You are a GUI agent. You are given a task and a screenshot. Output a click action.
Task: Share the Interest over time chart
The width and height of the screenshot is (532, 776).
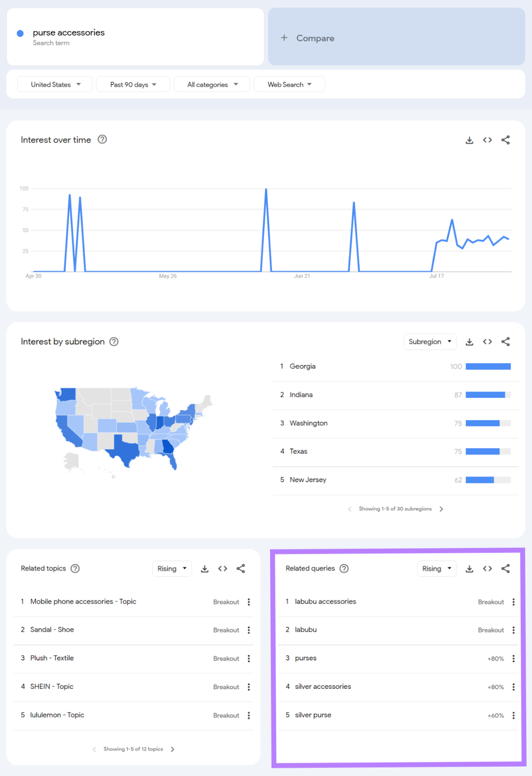[x=506, y=140]
